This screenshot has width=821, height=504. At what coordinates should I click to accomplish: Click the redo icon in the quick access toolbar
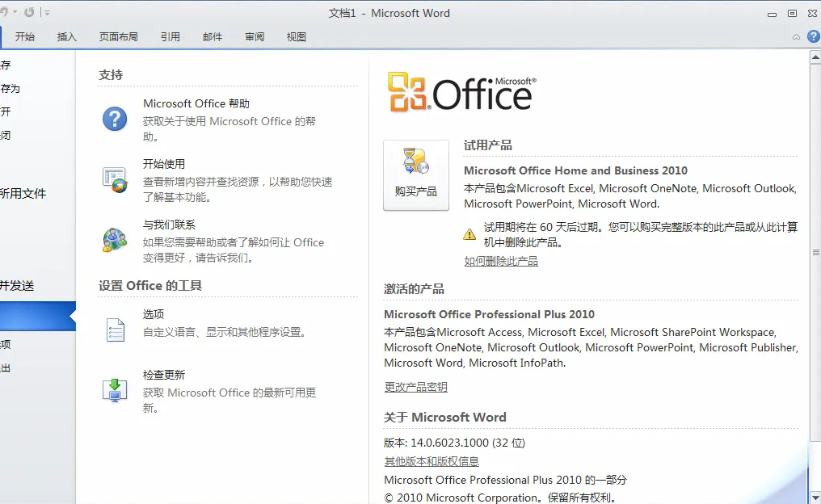click(30, 13)
